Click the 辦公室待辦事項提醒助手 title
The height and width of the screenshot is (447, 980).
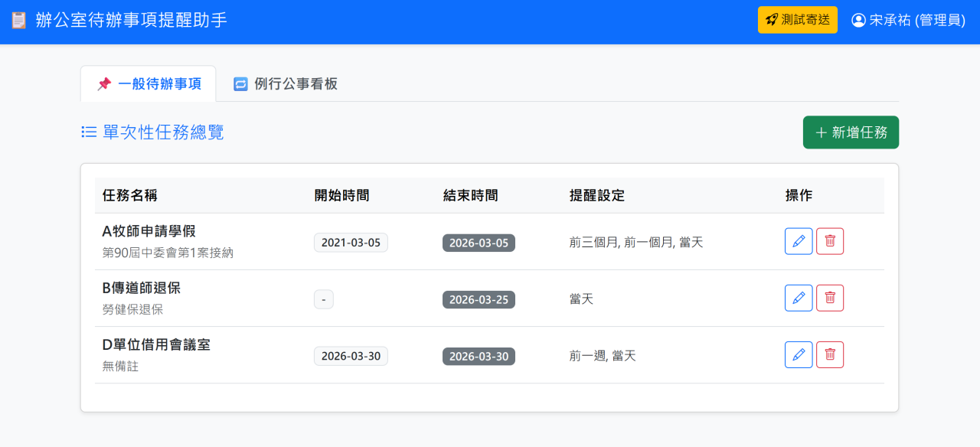tap(131, 21)
